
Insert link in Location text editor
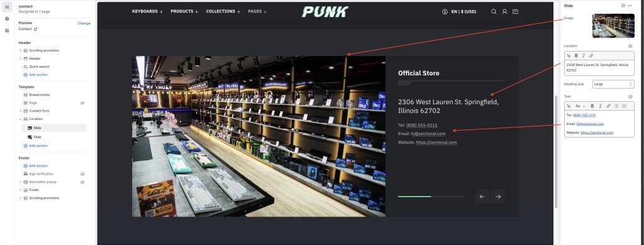pyautogui.click(x=591, y=55)
